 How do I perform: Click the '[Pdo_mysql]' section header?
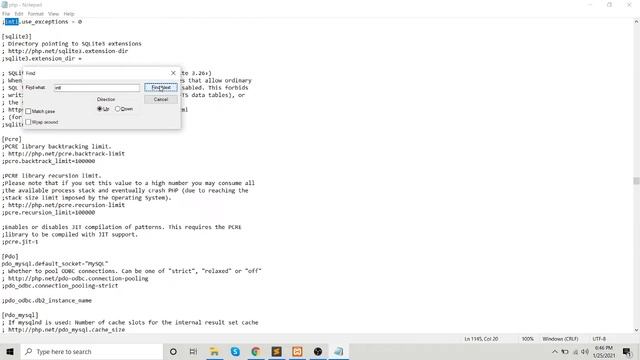click(20, 316)
